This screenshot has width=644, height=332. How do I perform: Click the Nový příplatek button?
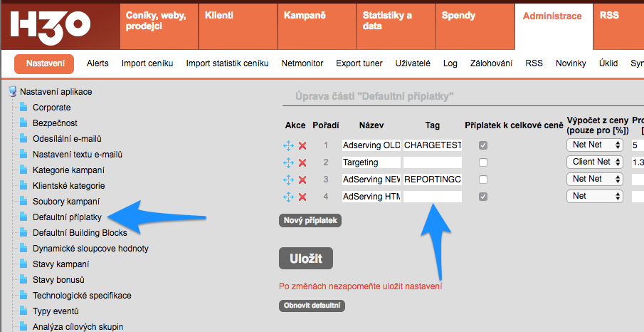pos(310,220)
